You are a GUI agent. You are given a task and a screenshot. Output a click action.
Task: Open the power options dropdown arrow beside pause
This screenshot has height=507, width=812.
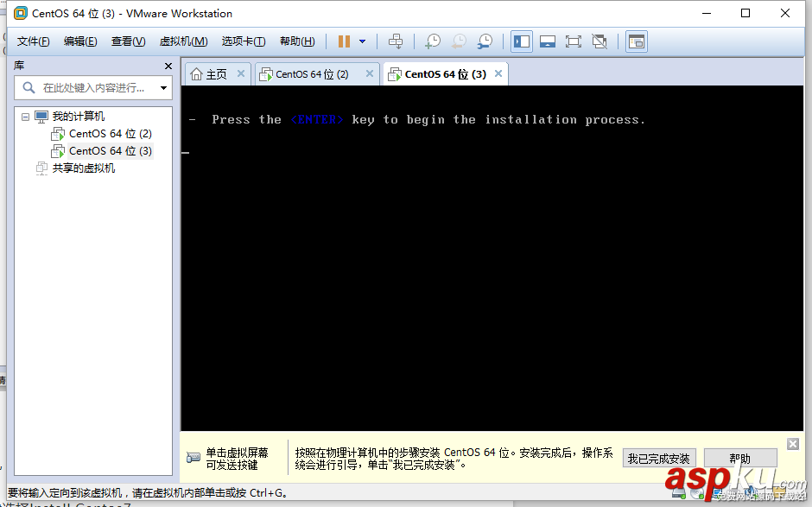click(x=363, y=41)
